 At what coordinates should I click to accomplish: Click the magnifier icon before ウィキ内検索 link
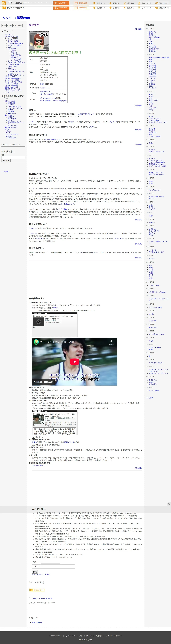point(30,598)
